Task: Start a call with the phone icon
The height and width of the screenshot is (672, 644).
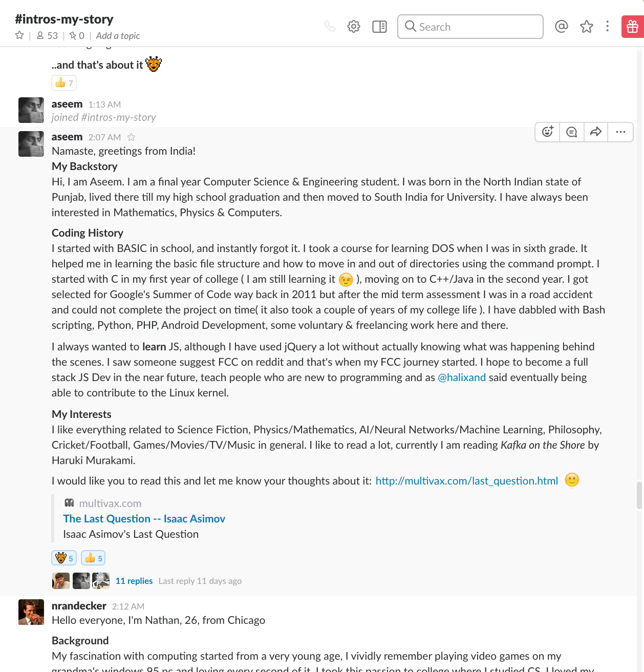Action: click(x=330, y=26)
